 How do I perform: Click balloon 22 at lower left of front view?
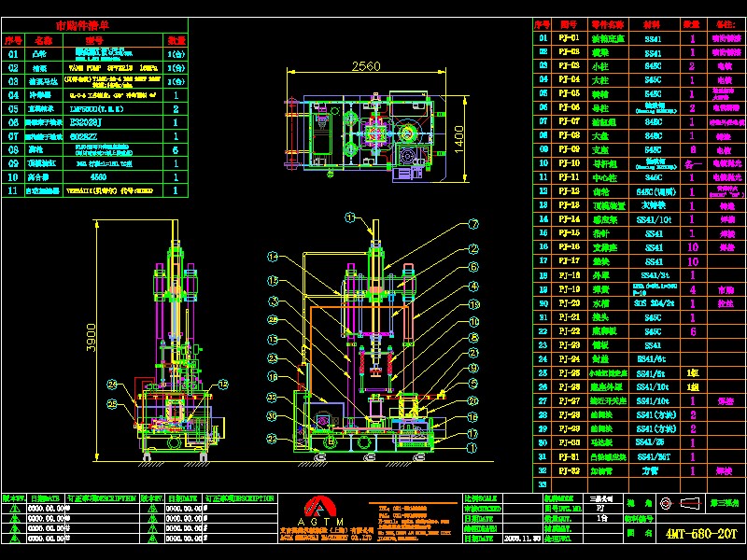[x=272, y=439]
